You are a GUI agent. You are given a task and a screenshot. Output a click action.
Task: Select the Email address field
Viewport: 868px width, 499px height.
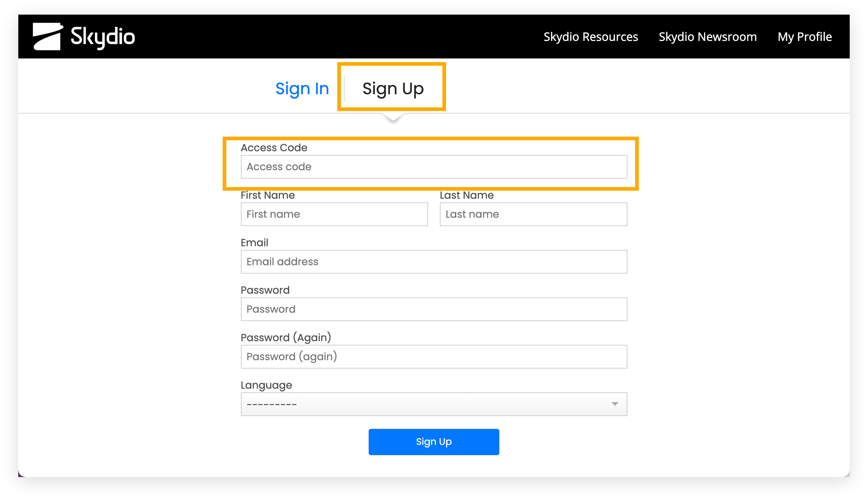pyautogui.click(x=434, y=262)
